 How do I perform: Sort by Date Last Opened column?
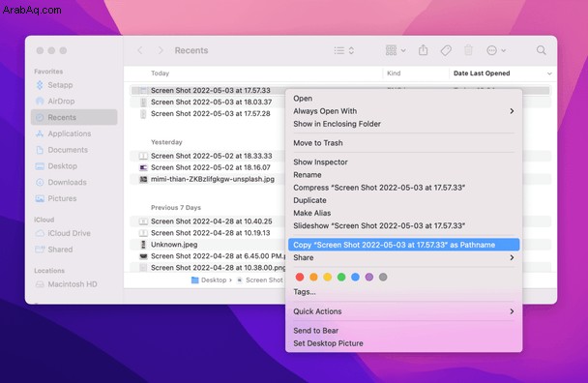click(482, 74)
